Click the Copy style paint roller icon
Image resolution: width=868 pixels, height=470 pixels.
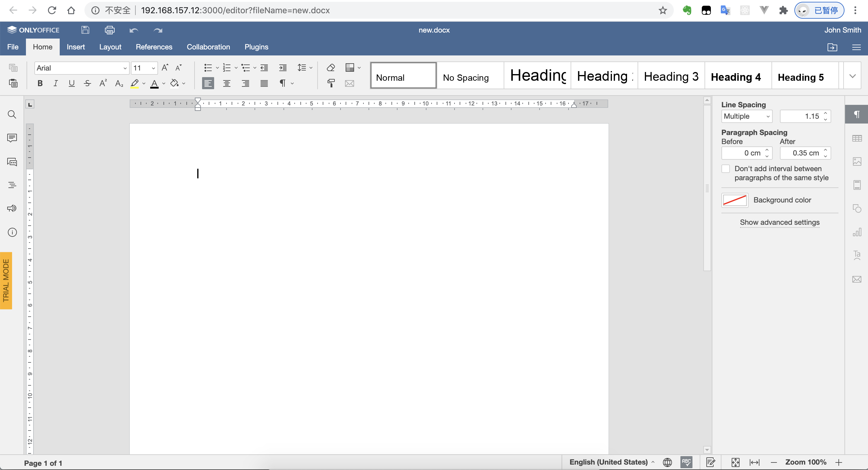pyautogui.click(x=331, y=83)
